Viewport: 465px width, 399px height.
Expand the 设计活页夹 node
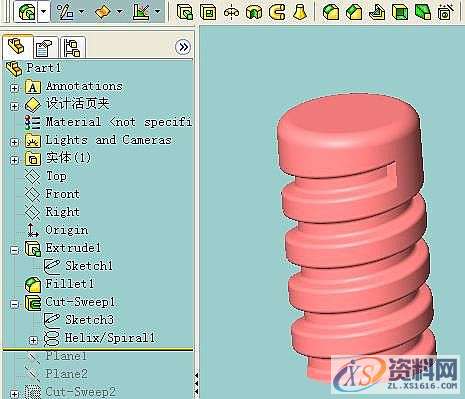(14, 106)
